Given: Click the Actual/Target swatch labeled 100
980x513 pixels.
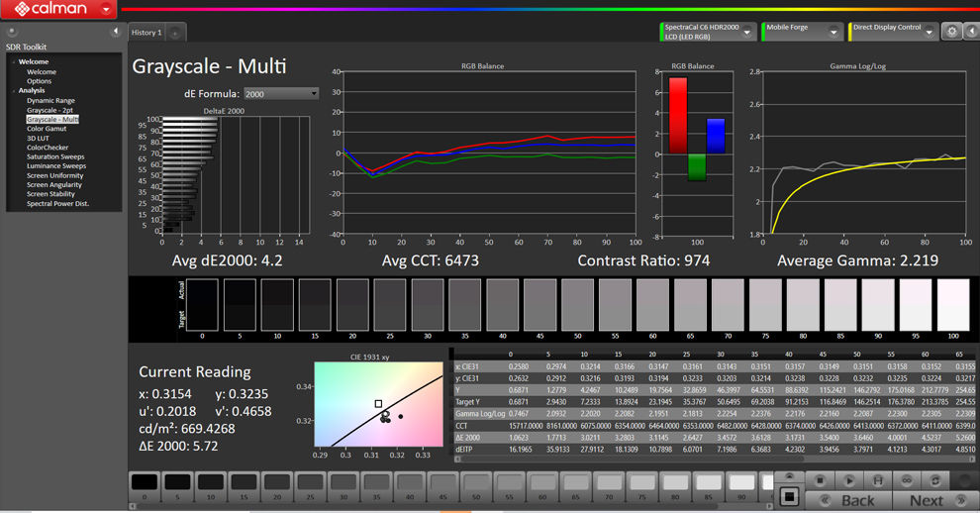Looking at the screenshot, I should (x=953, y=305).
